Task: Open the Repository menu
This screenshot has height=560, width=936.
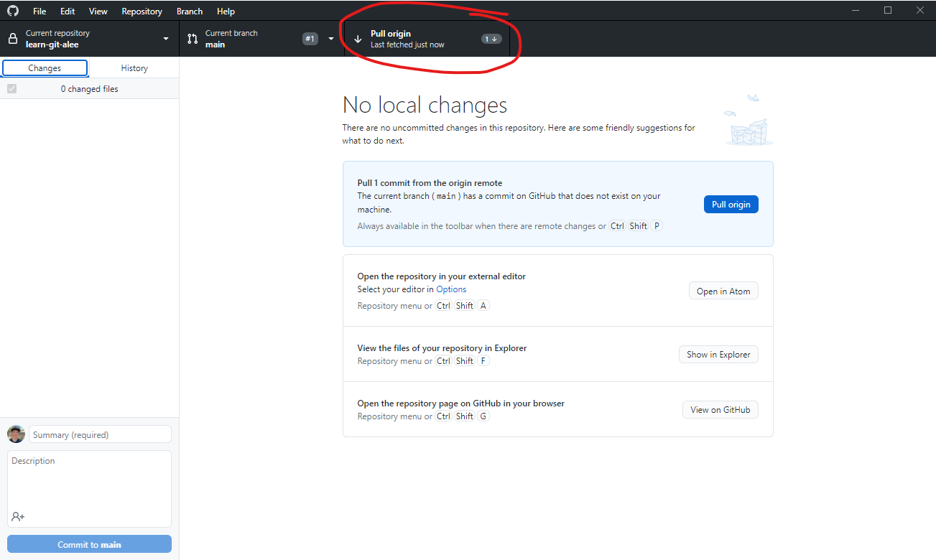Action: point(142,11)
